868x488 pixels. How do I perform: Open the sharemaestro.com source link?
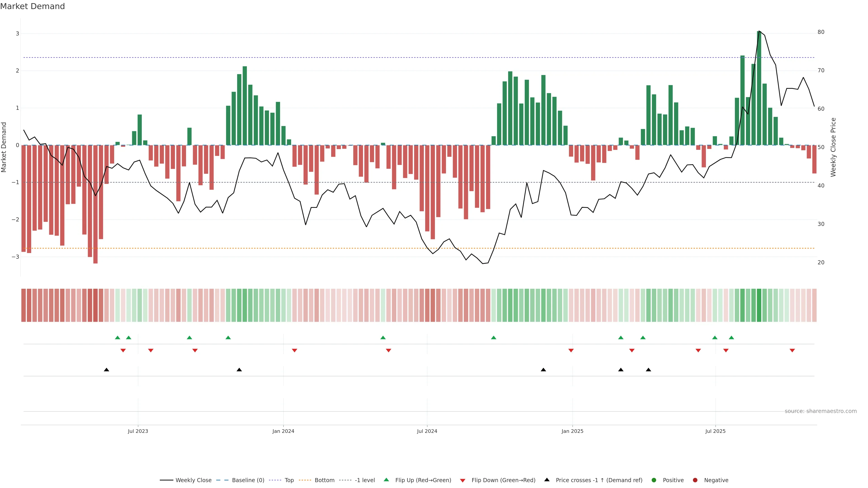click(x=821, y=411)
